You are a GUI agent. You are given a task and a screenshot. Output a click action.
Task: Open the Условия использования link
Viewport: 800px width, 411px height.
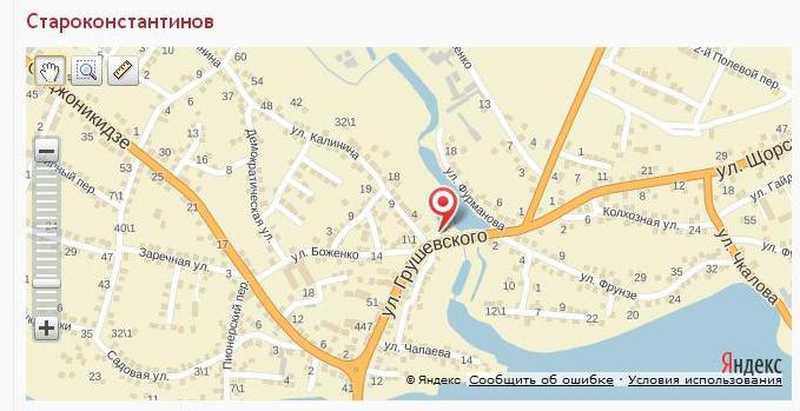[705, 380]
